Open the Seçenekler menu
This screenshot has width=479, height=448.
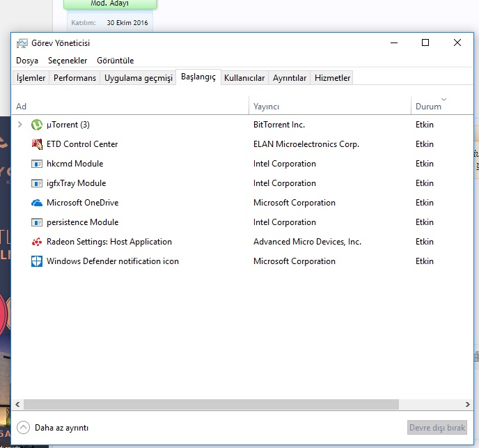point(68,61)
